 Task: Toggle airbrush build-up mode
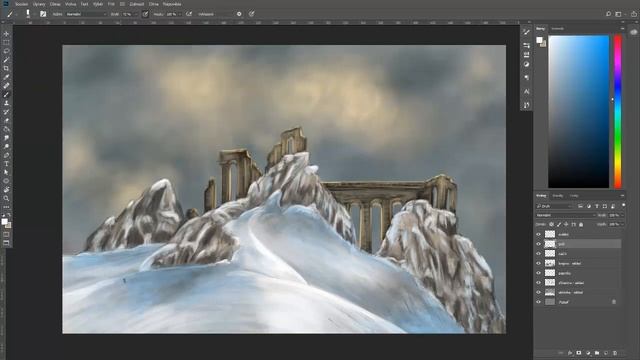(189, 14)
